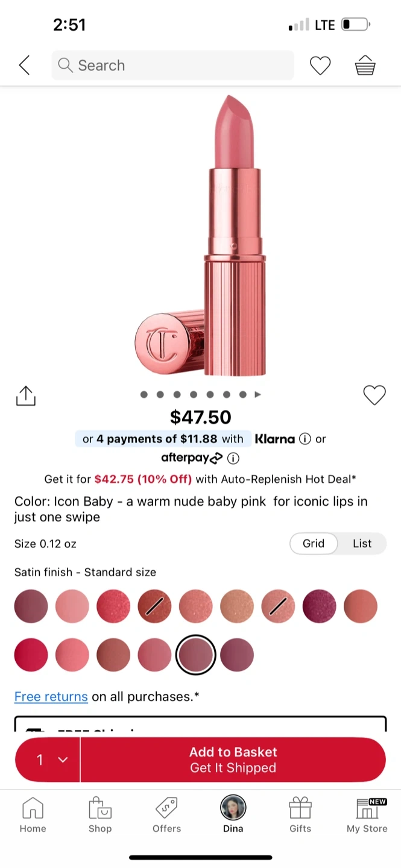
Task: Tap Add to Basket button
Action: [x=233, y=759]
